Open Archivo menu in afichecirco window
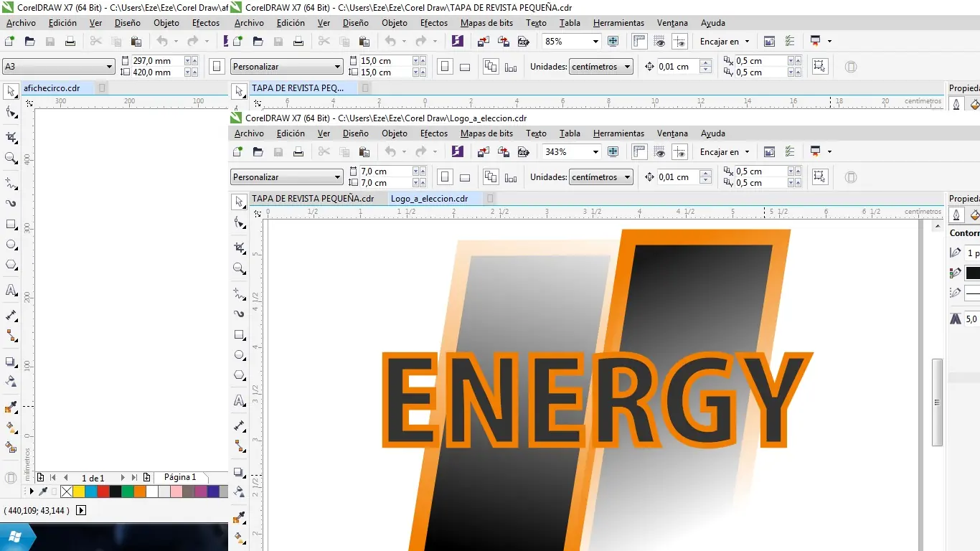Image resolution: width=980 pixels, height=551 pixels. click(21, 23)
